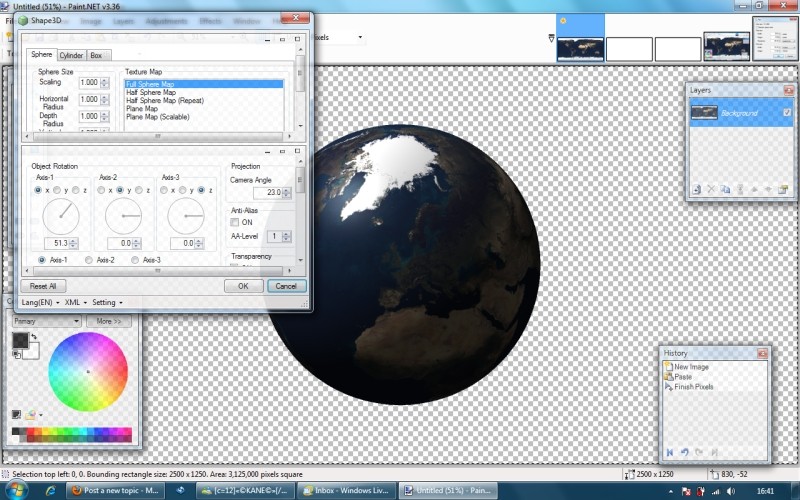Click the History fast-forward-to-end icon
Image resolution: width=800 pixels, height=500 pixels.
(x=714, y=452)
